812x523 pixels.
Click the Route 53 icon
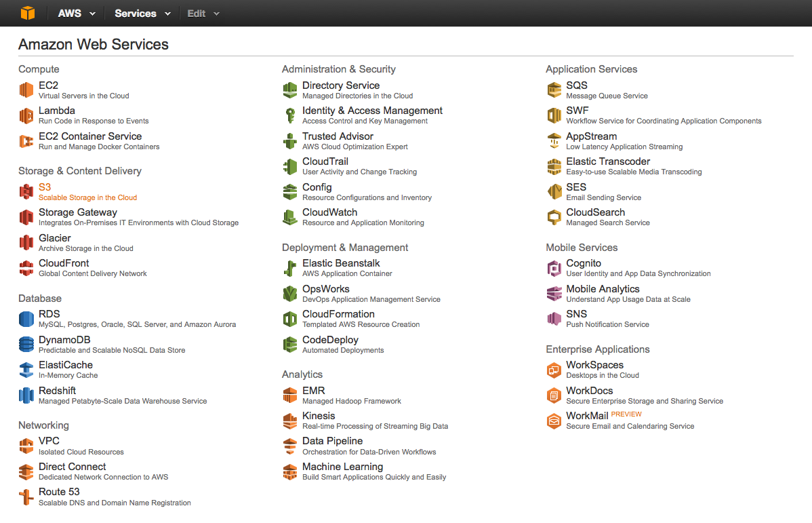pyautogui.click(x=26, y=497)
